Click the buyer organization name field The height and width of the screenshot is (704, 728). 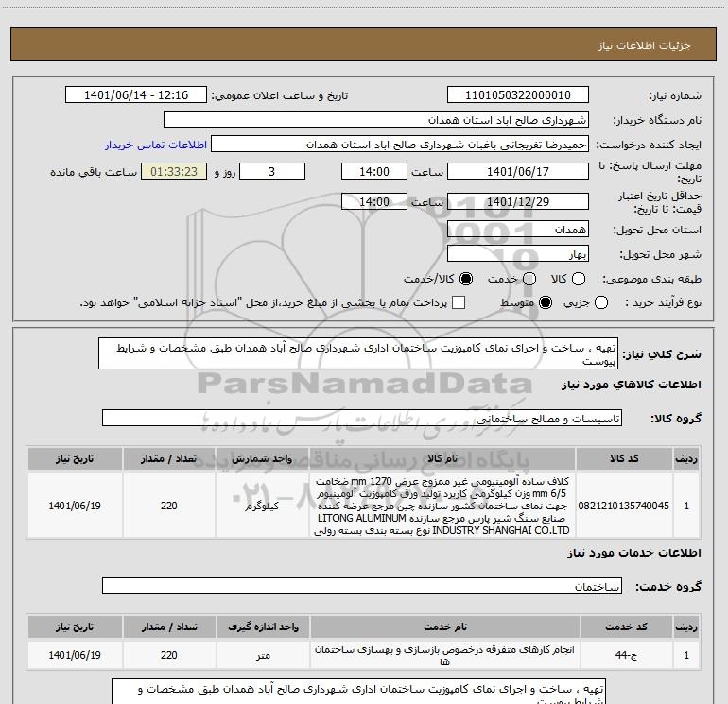376,119
